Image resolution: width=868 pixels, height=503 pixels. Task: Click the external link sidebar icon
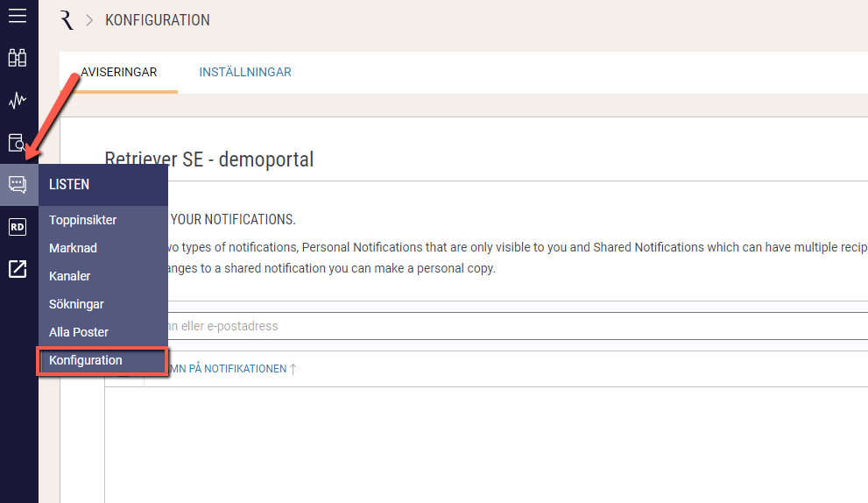pyautogui.click(x=18, y=269)
